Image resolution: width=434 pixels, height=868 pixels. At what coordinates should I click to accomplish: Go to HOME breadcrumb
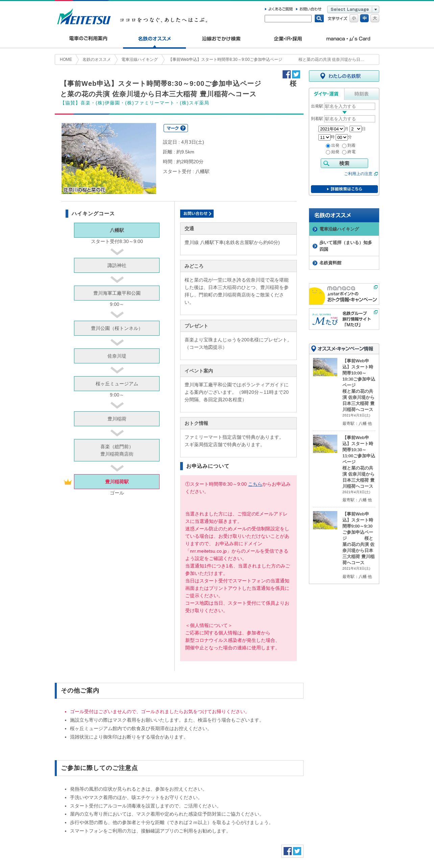click(x=66, y=59)
